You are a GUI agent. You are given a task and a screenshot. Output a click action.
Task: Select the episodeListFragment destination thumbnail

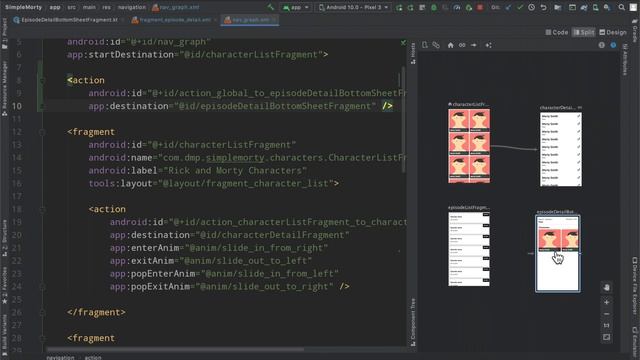469,249
